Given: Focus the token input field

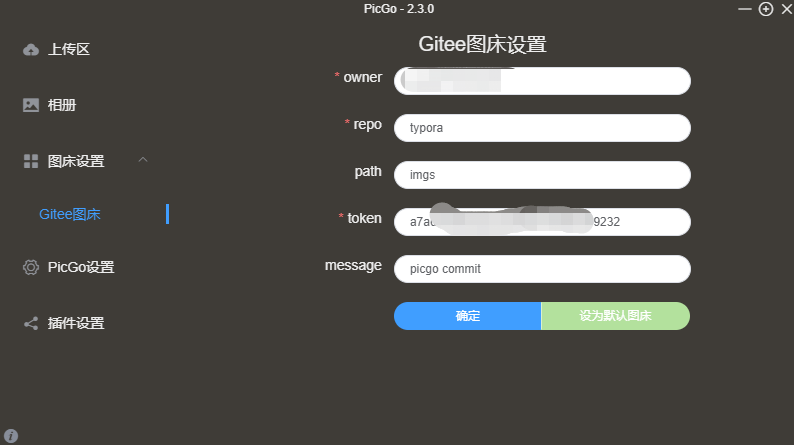Looking at the screenshot, I should (542, 222).
